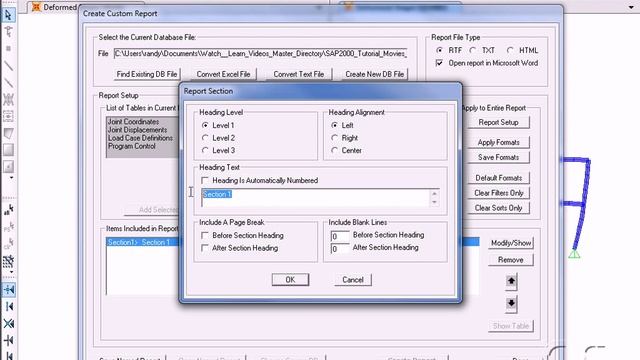Toggle Snap to Ends and Midpoints

click(x=8, y=307)
